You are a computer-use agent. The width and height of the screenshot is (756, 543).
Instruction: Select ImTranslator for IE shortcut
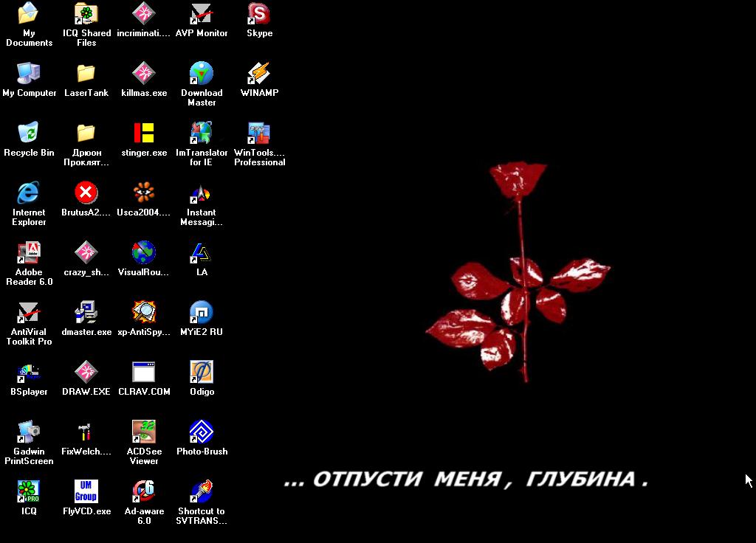(x=202, y=133)
